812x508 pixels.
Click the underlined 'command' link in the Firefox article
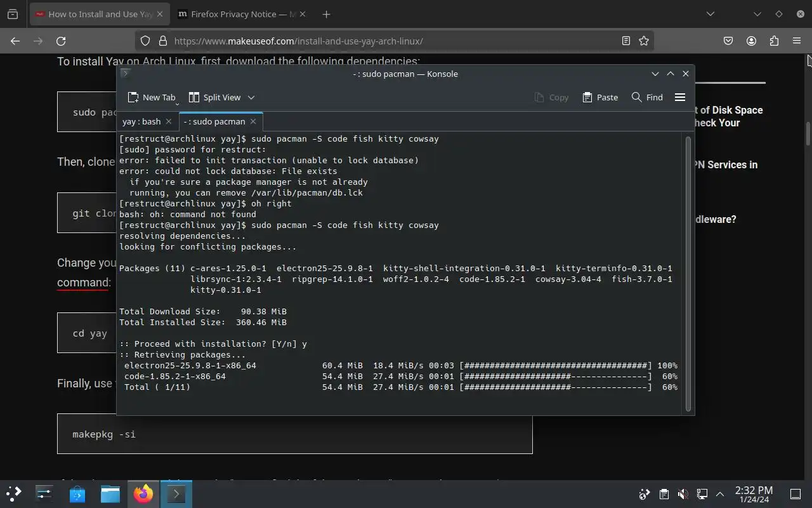tap(83, 283)
